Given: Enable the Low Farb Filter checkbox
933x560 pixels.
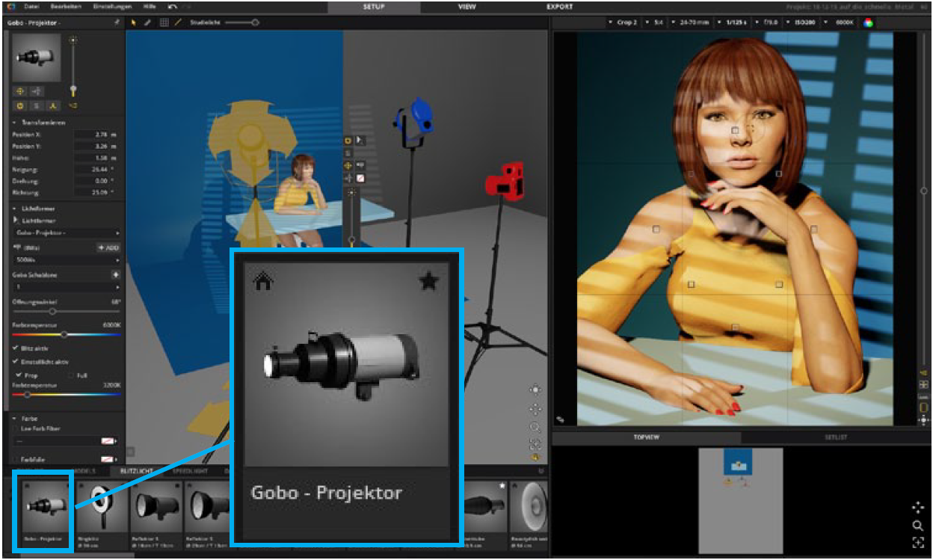Looking at the screenshot, I should pyautogui.click(x=16, y=429).
